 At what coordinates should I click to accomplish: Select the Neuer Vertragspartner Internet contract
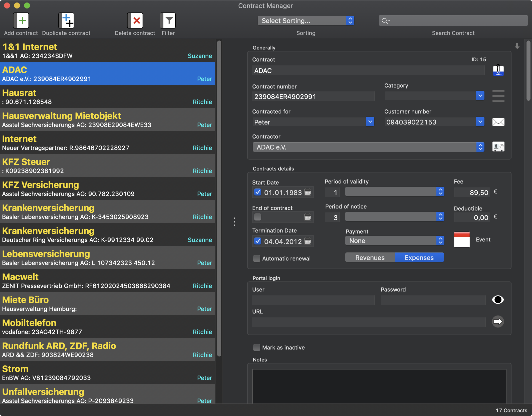(108, 143)
